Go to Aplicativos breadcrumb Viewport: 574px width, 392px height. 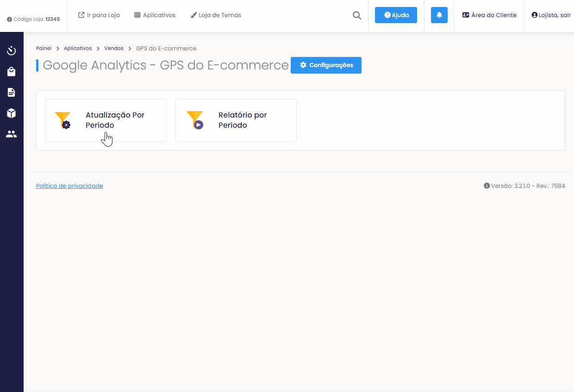[78, 48]
